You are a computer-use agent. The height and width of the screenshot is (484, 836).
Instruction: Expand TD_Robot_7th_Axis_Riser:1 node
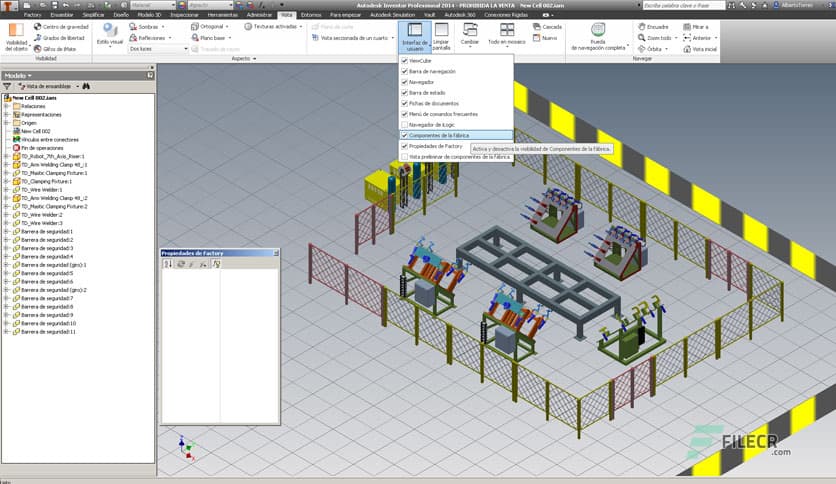point(6,157)
